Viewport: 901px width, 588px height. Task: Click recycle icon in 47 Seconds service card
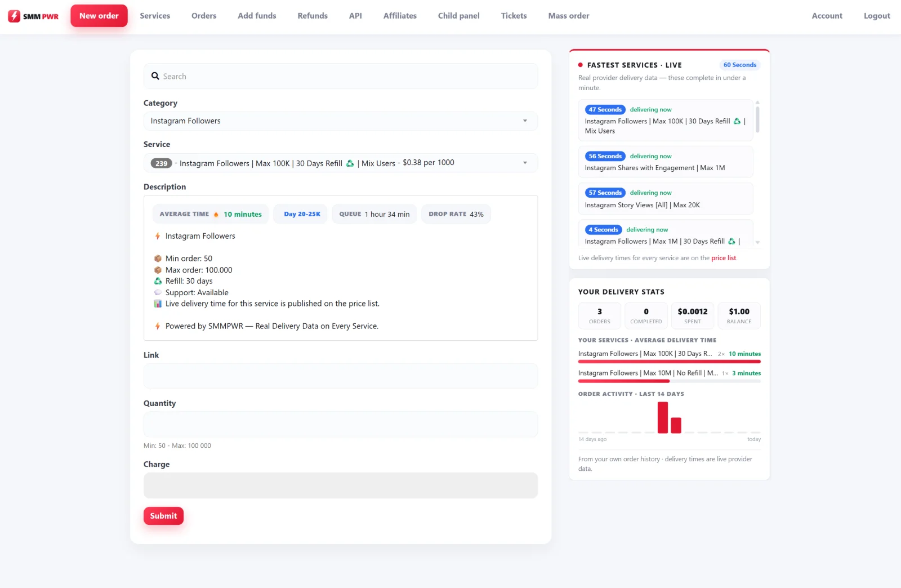737,121
